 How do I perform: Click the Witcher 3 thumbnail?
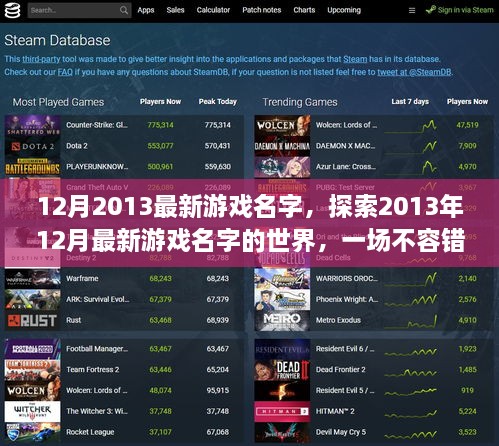point(33,412)
